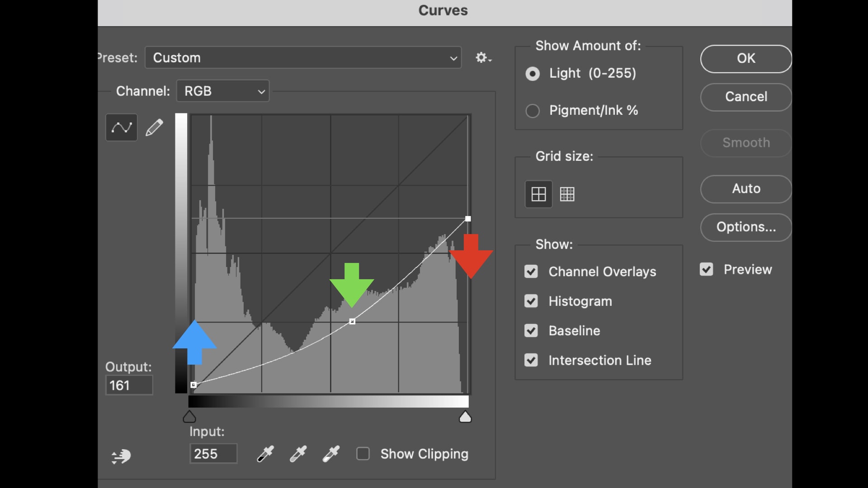
Task: Uncheck the Channel Overlays option
Action: tap(531, 272)
